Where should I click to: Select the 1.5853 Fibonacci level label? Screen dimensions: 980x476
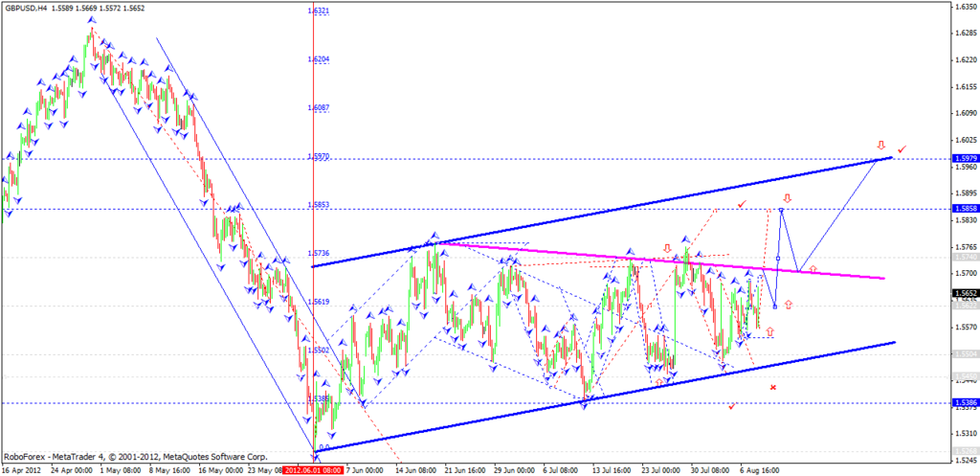(x=318, y=205)
